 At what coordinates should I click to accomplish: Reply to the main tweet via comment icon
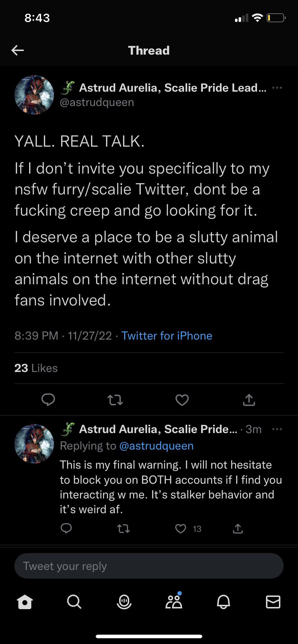(x=48, y=400)
